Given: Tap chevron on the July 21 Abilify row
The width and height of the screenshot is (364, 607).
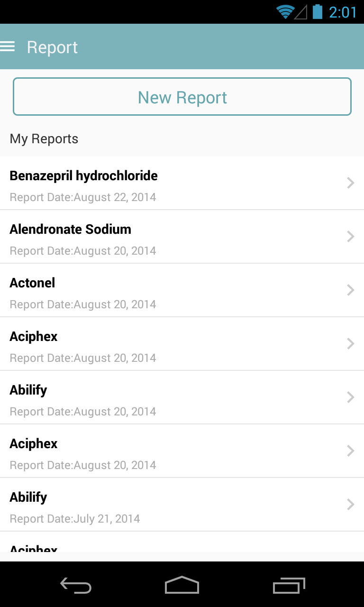Looking at the screenshot, I should (351, 505).
